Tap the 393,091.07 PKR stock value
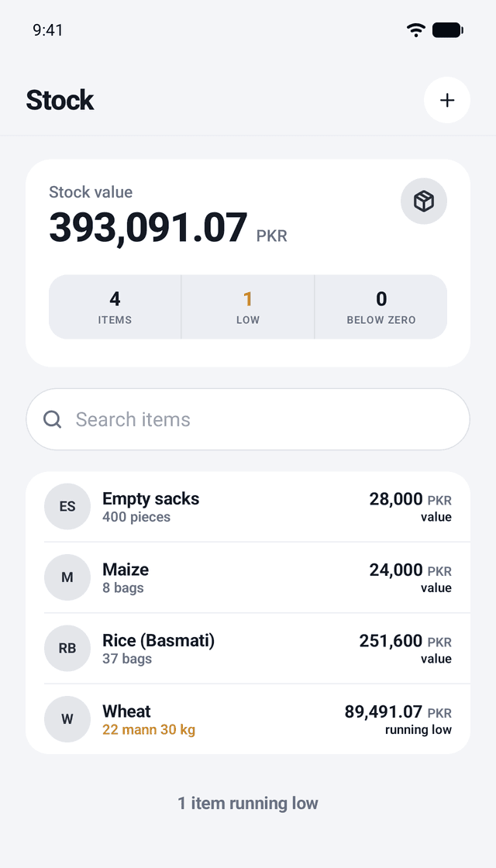 (x=168, y=228)
